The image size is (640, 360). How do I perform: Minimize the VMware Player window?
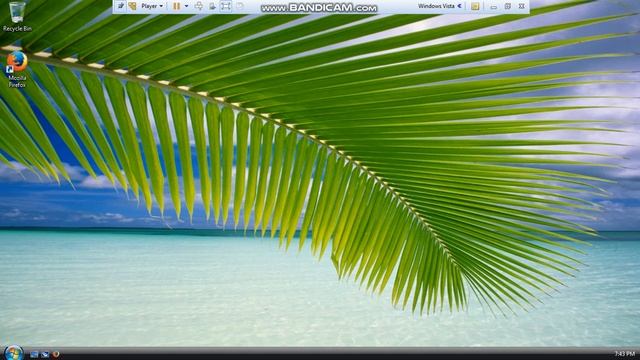493,7
